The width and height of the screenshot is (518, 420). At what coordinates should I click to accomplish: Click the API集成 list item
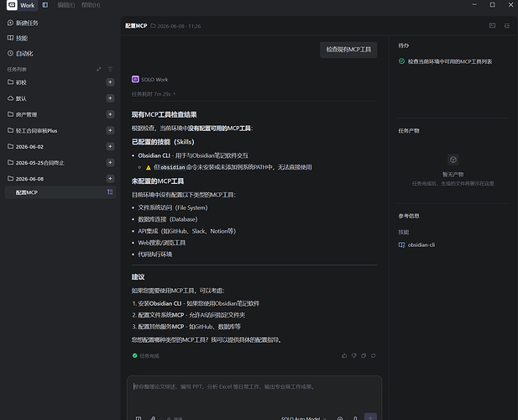click(187, 231)
